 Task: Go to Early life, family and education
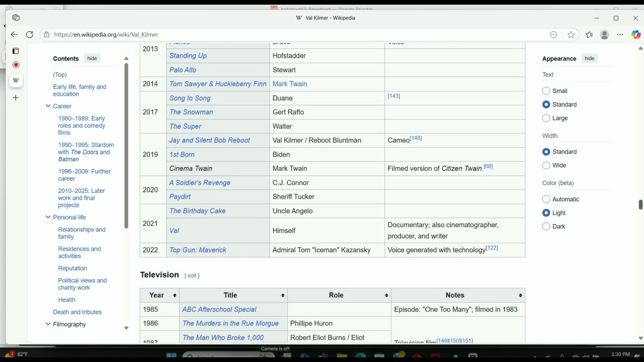click(79, 90)
